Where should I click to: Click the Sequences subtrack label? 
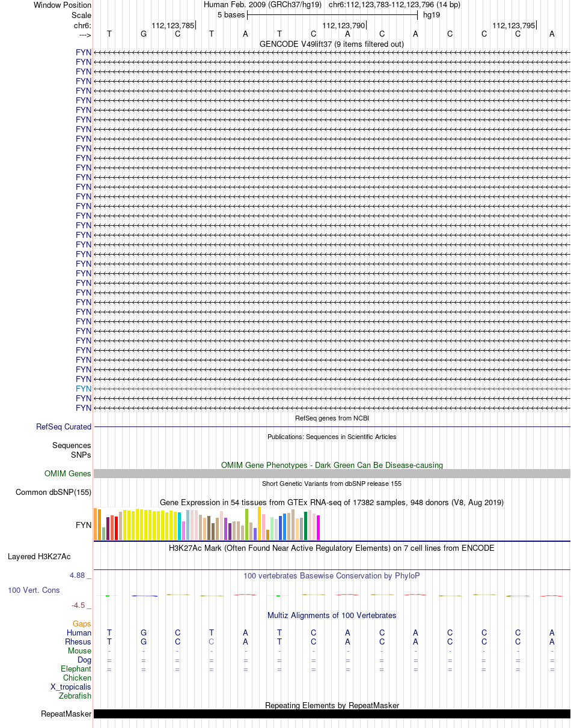pyautogui.click(x=72, y=446)
